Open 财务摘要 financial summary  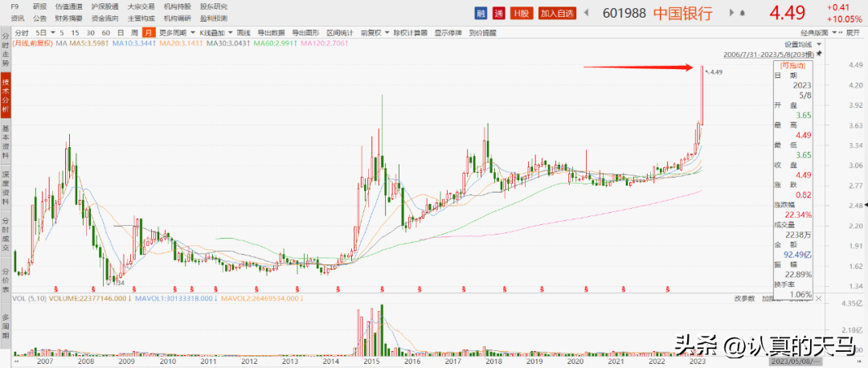[69, 18]
